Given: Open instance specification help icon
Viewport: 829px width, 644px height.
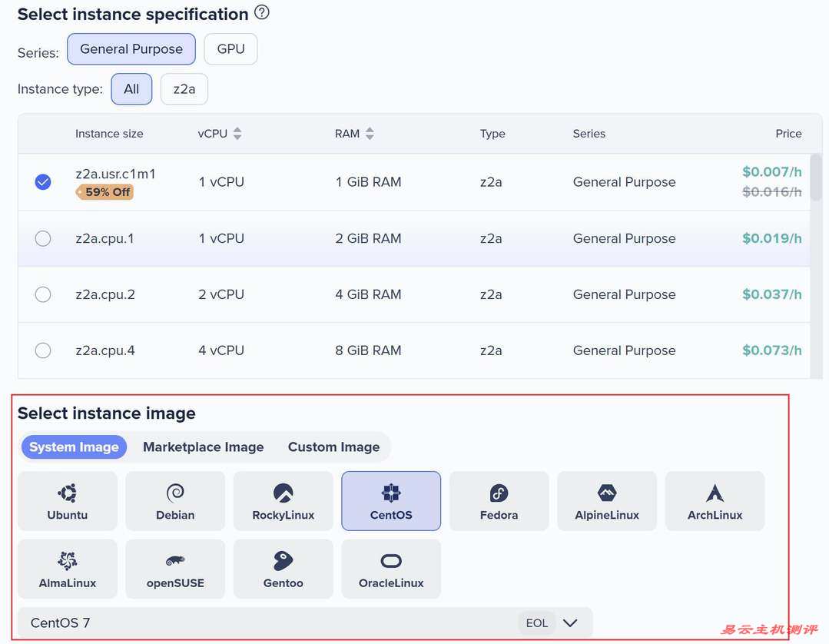Looking at the screenshot, I should [262, 13].
